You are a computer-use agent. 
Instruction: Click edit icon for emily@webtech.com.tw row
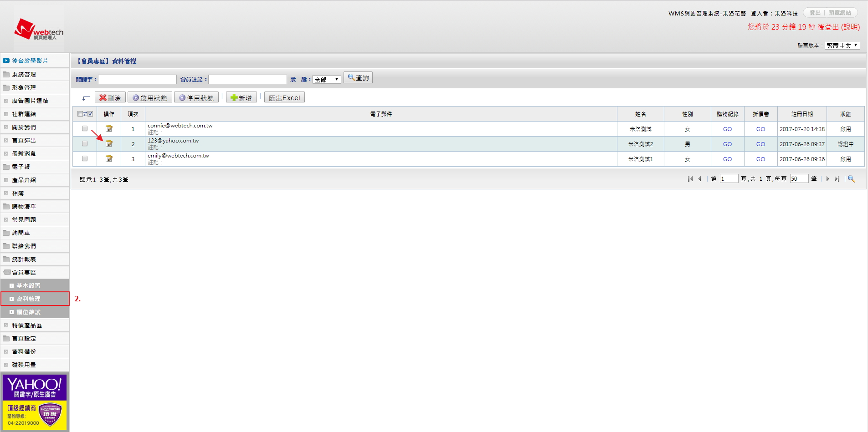point(109,159)
